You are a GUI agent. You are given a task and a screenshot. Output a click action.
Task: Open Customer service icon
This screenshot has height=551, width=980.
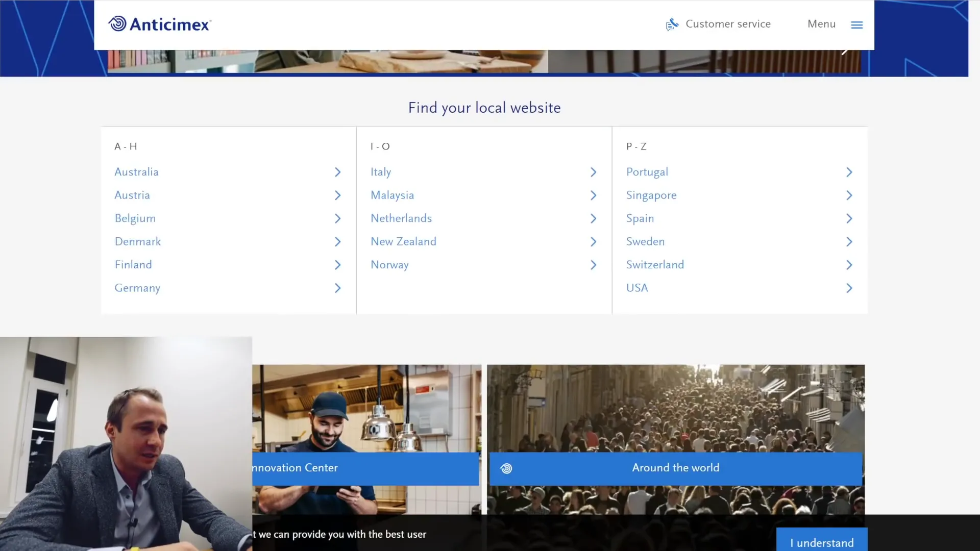point(672,24)
